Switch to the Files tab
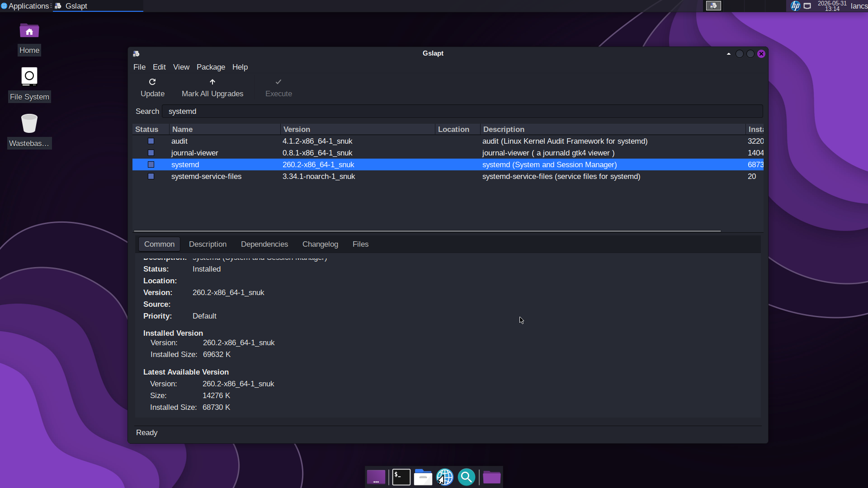Screen dimensions: 868x488 click(360, 244)
